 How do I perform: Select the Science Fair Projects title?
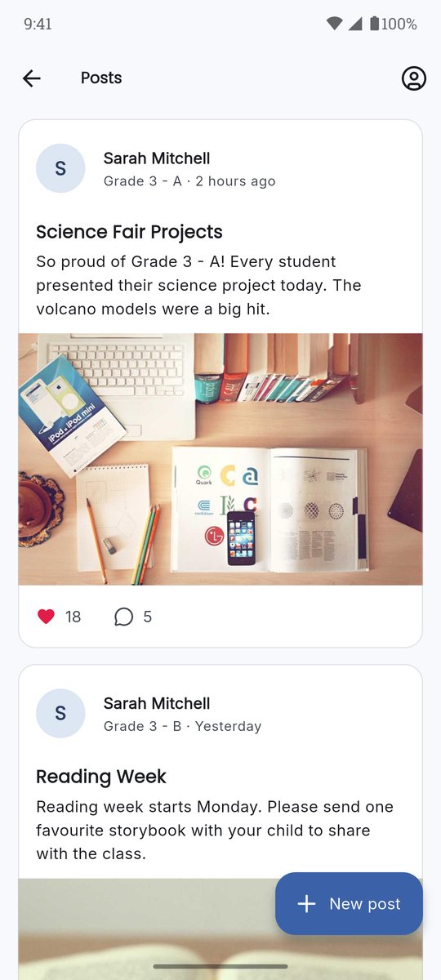pyautogui.click(x=129, y=232)
